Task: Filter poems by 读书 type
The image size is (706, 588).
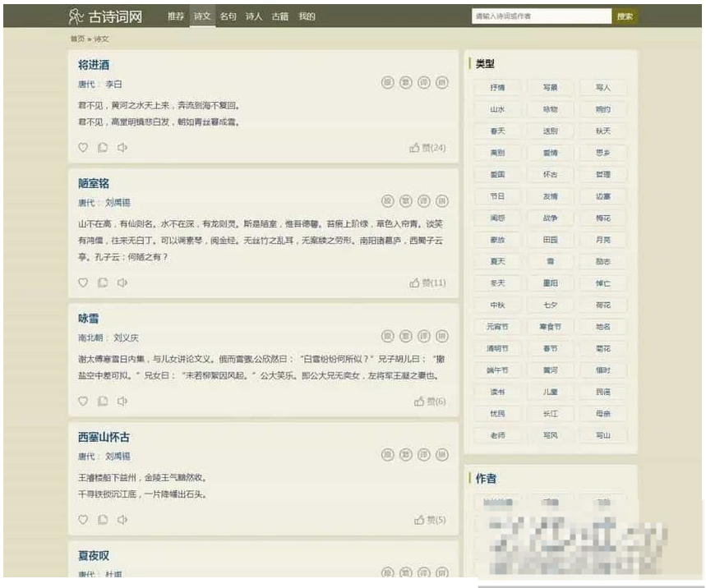Action: (x=497, y=392)
